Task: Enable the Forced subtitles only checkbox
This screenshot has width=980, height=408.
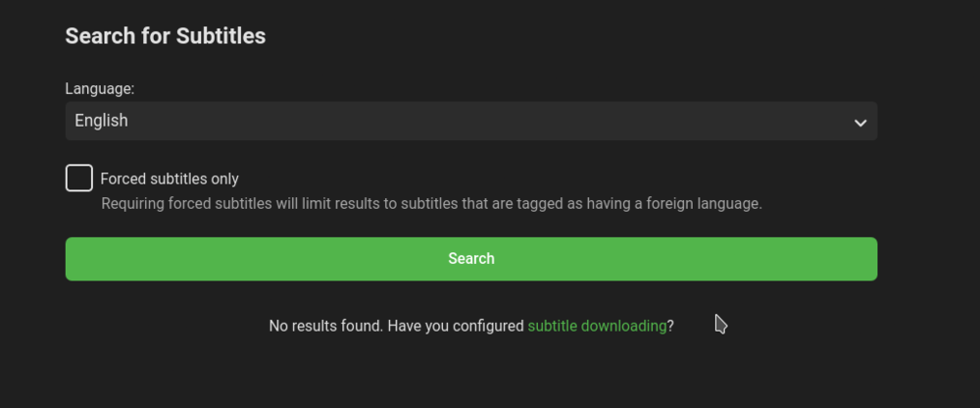Action: click(x=79, y=178)
